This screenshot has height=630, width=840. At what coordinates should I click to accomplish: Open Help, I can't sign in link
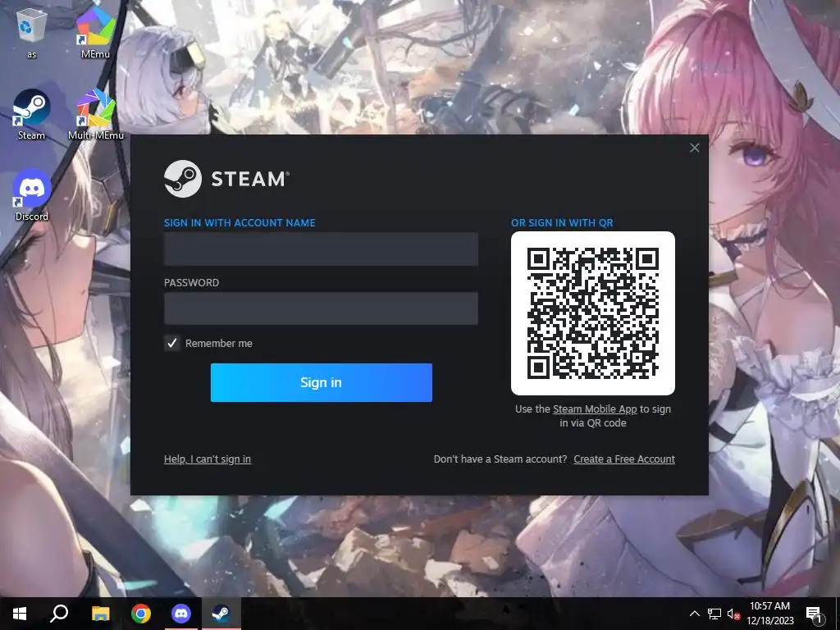(x=208, y=459)
